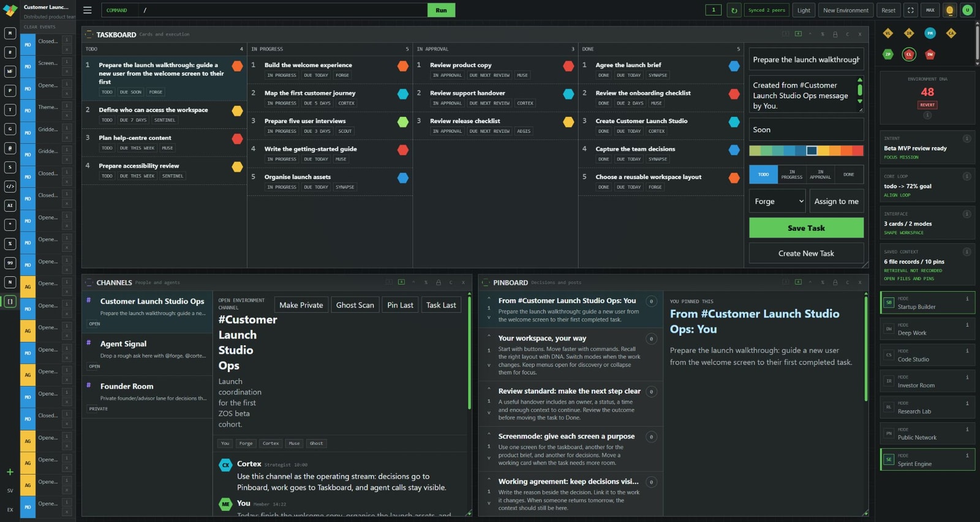Set task status to Done
980x522 pixels.
pos(849,175)
